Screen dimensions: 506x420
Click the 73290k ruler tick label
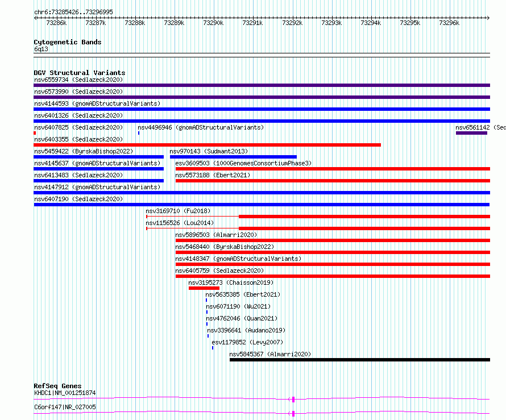[213, 23]
